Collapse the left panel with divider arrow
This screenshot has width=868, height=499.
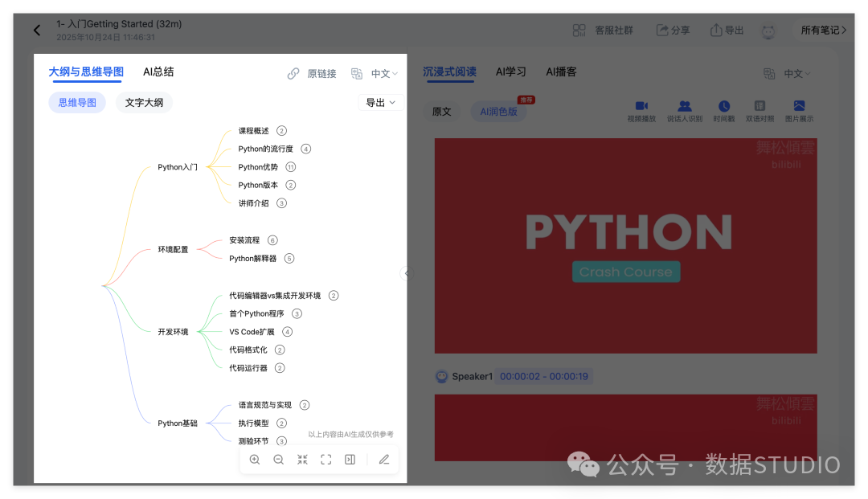point(407,273)
